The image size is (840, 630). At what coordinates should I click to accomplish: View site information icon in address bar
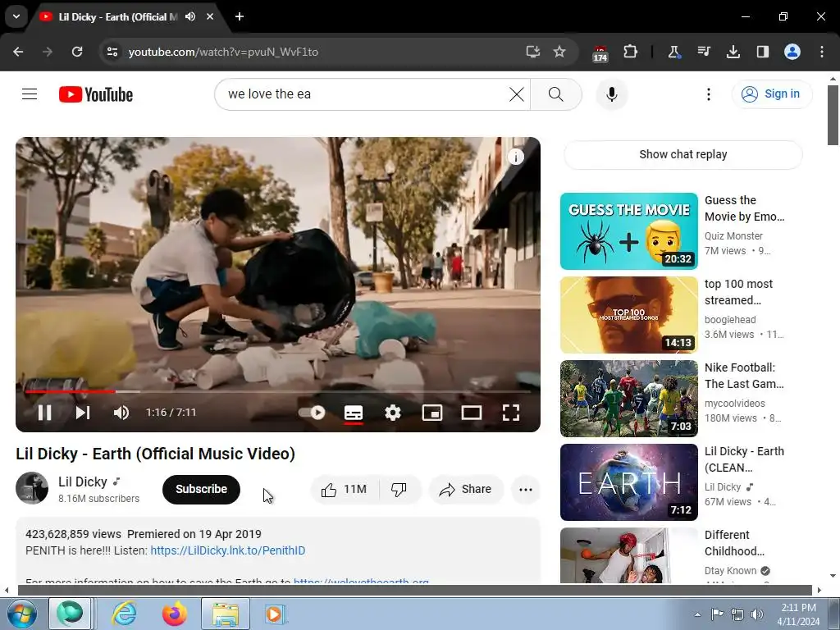[112, 52]
